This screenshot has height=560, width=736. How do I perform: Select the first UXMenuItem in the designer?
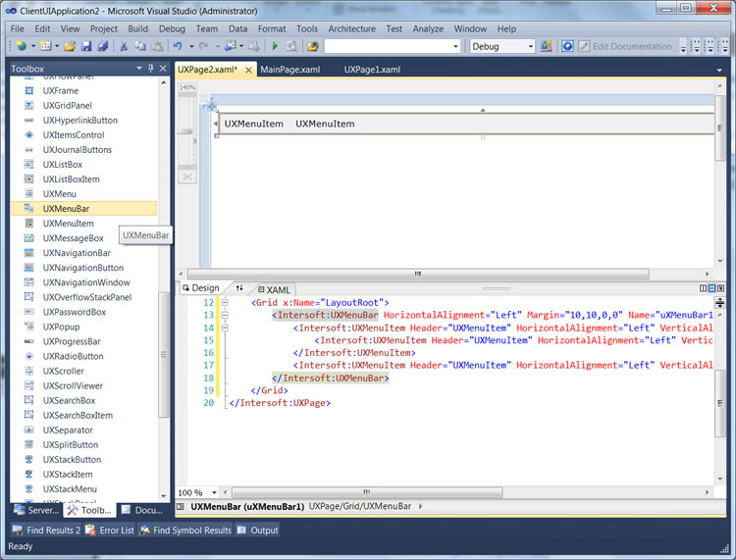coord(253,124)
